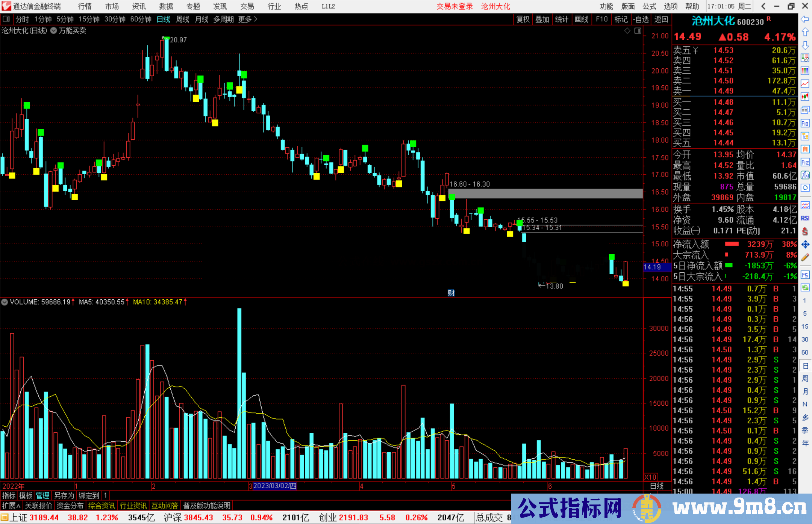Switch to the weekly 周 period in sidebar

coord(805,379)
